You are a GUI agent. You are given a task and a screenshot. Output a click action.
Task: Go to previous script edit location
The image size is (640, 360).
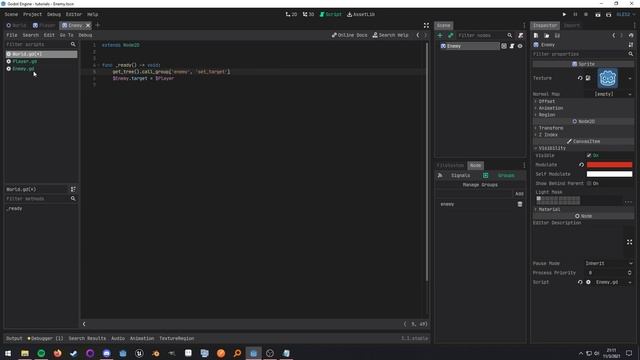click(418, 35)
